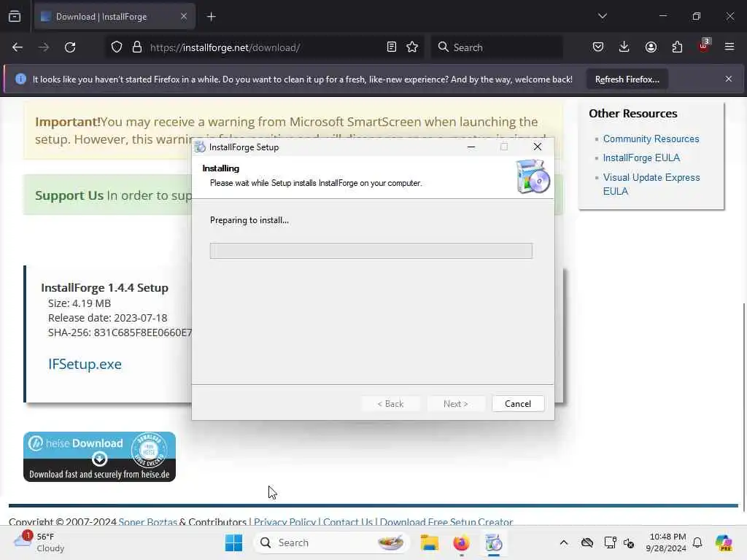The image size is (747, 560).
Task: Open the Firefox downloads panel
Action: click(624, 47)
